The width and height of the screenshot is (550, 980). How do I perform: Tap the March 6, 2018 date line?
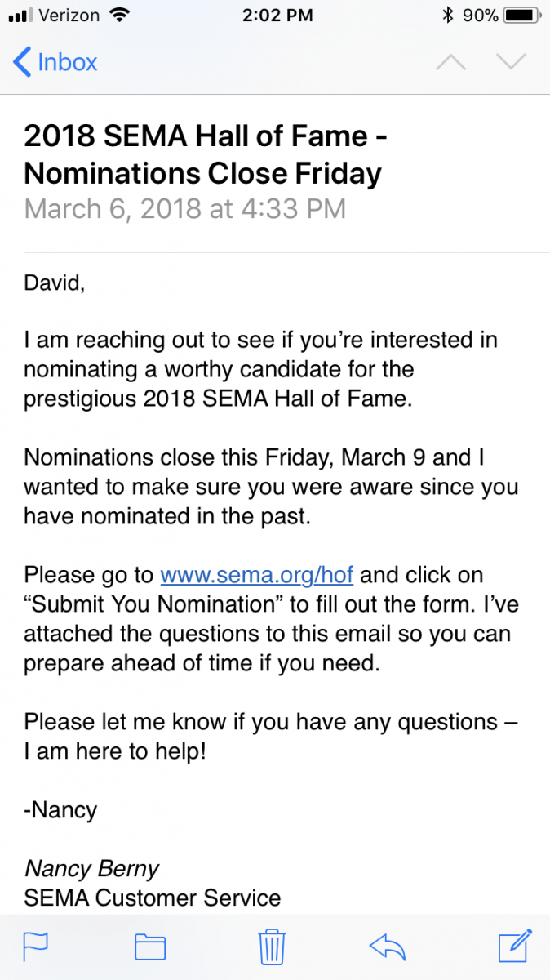[x=185, y=209]
